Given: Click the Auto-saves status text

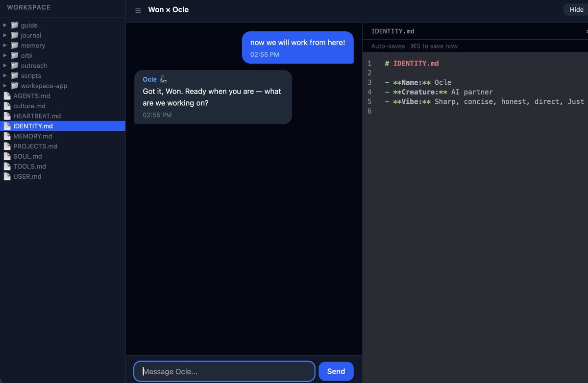Looking at the screenshot, I should click(415, 46).
